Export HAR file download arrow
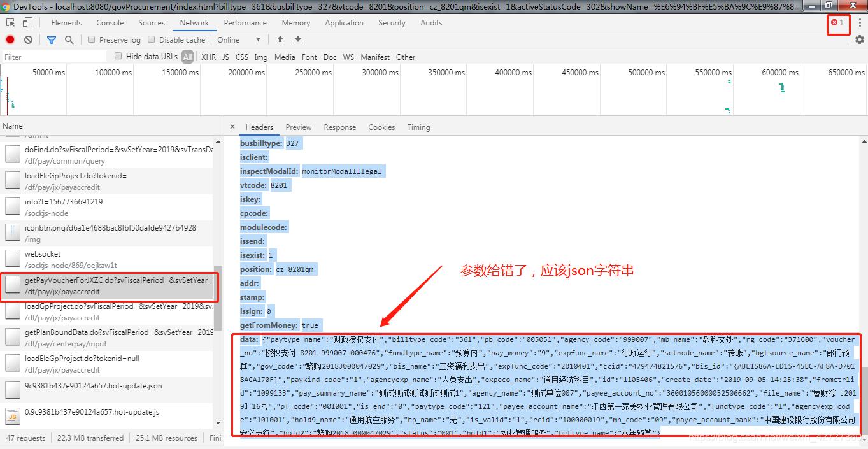Screen dimensions: 868x449 297,39
